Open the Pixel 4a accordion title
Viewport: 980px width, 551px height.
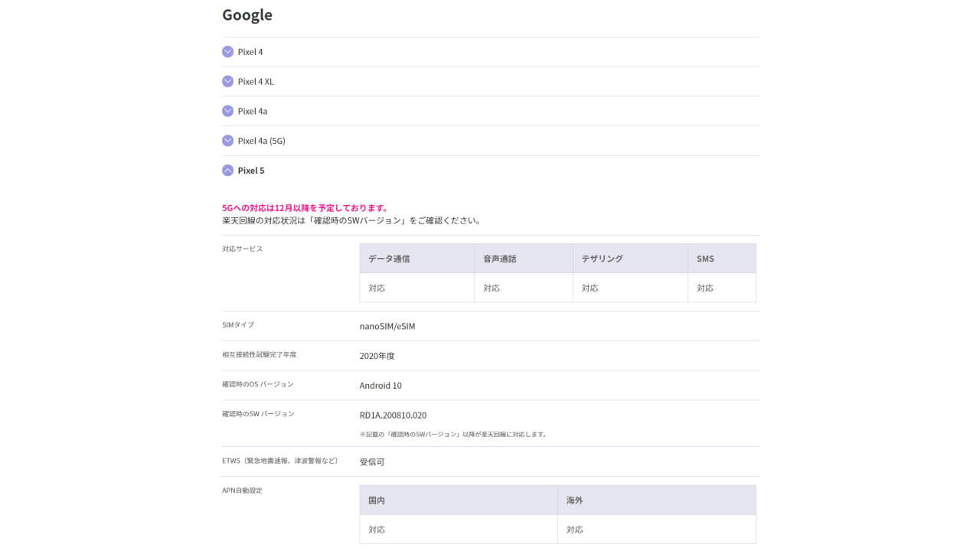(x=253, y=111)
